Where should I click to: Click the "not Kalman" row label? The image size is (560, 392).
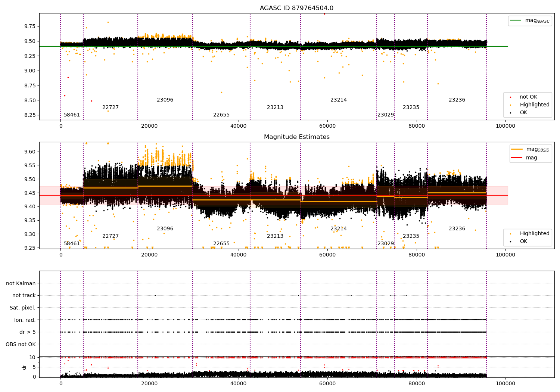(21, 283)
